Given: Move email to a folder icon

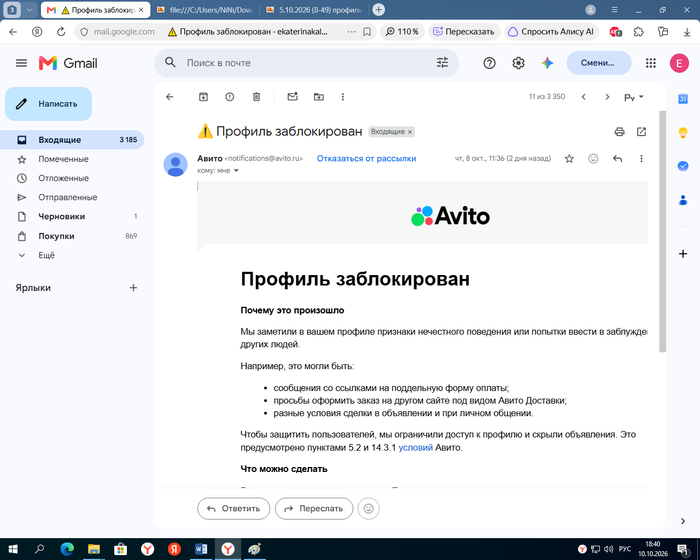Looking at the screenshot, I should [319, 97].
